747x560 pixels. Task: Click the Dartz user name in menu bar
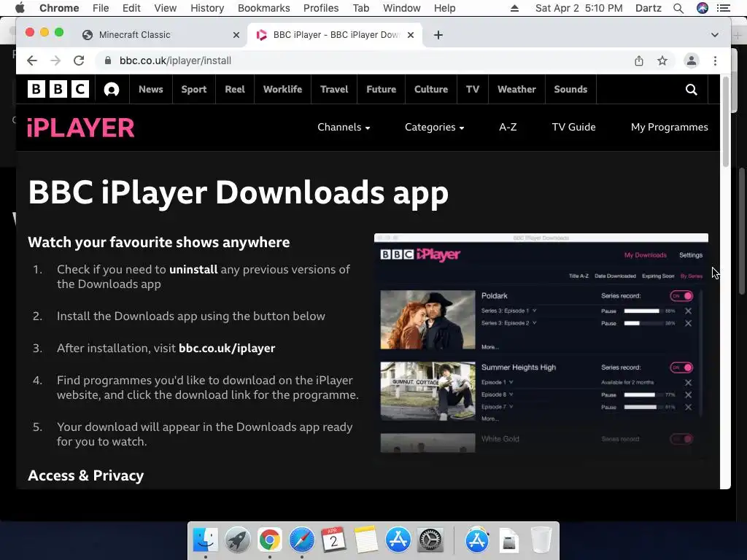[x=649, y=8]
